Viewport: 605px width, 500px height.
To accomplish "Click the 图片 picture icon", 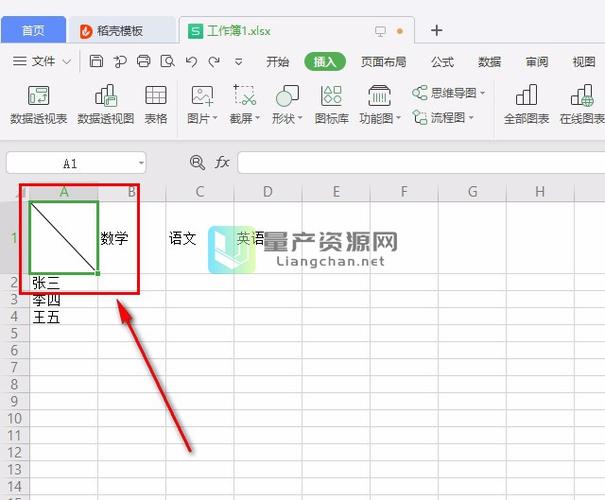I will click(202, 96).
